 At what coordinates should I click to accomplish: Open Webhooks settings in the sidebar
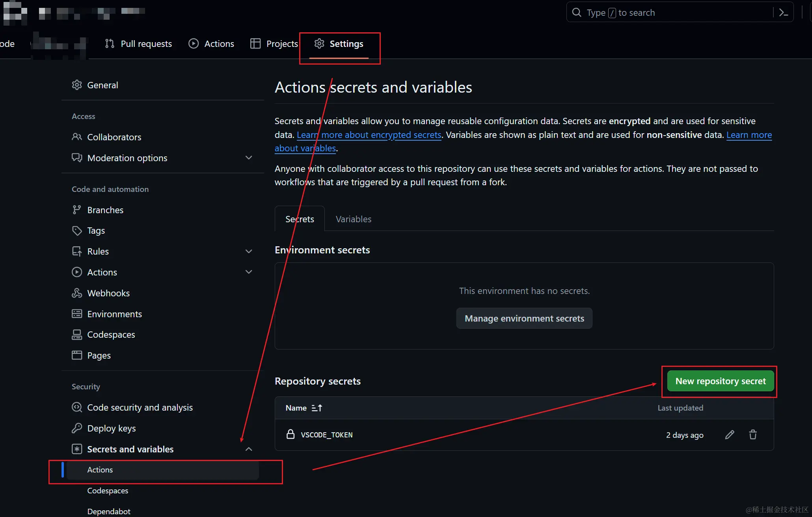point(108,293)
